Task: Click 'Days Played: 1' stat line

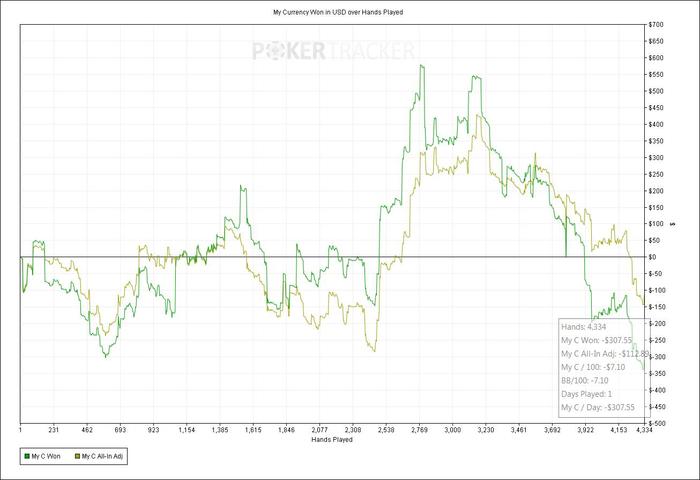Action: pyautogui.click(x=587, y=394)
